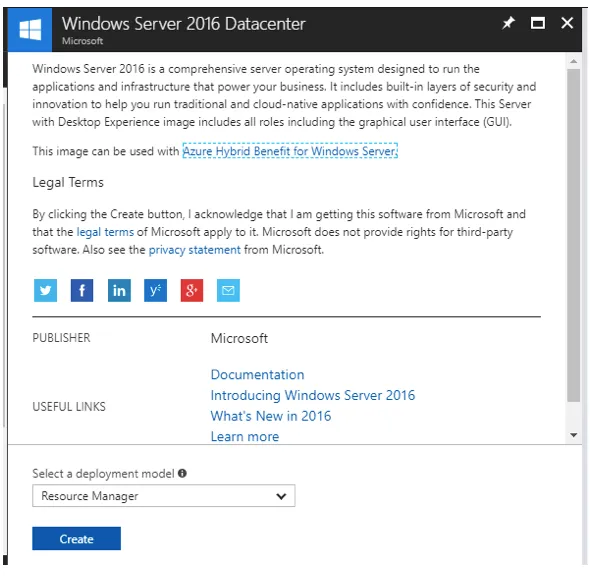Open Azure Hybrid Benefit for Windows Server link
The height and width of the screenshot is (576, 590).
pyautogui.click(x=290, y=151)
